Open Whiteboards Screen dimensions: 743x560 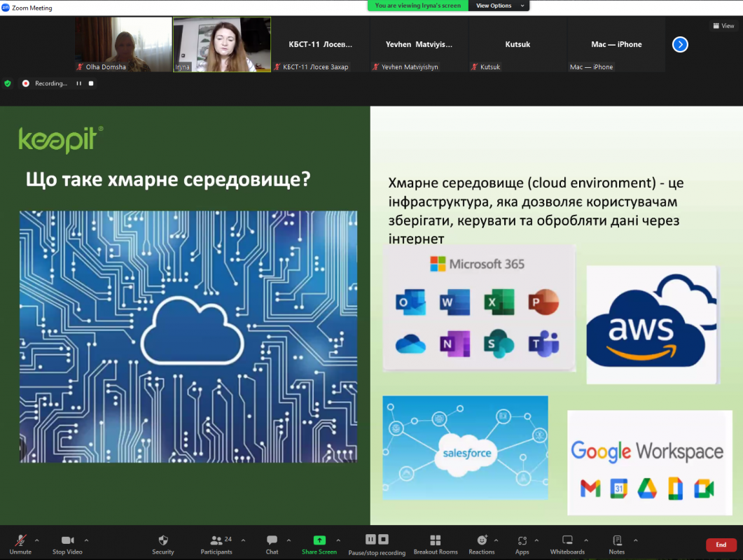coord(567,545)
